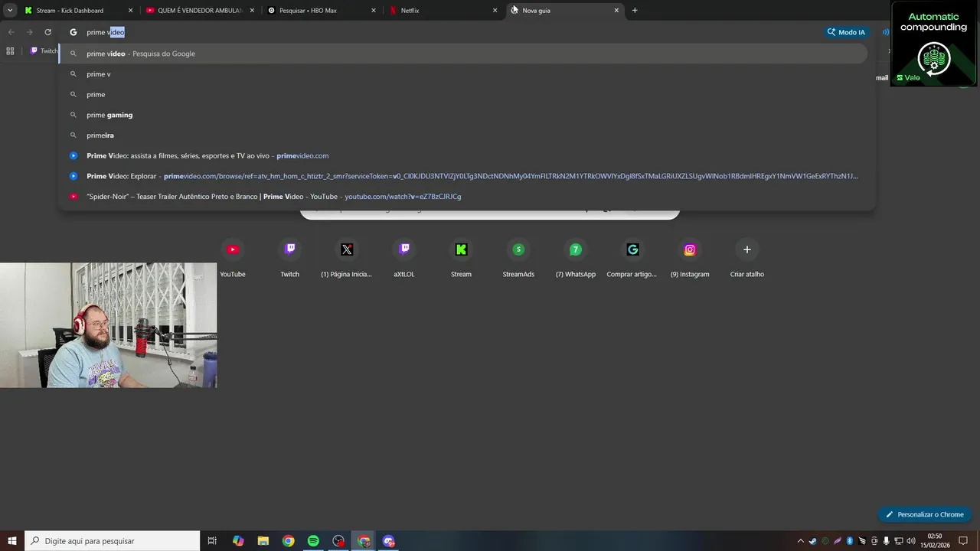Open the Chrome apps grid in bookmarks bar

point(10,51)
